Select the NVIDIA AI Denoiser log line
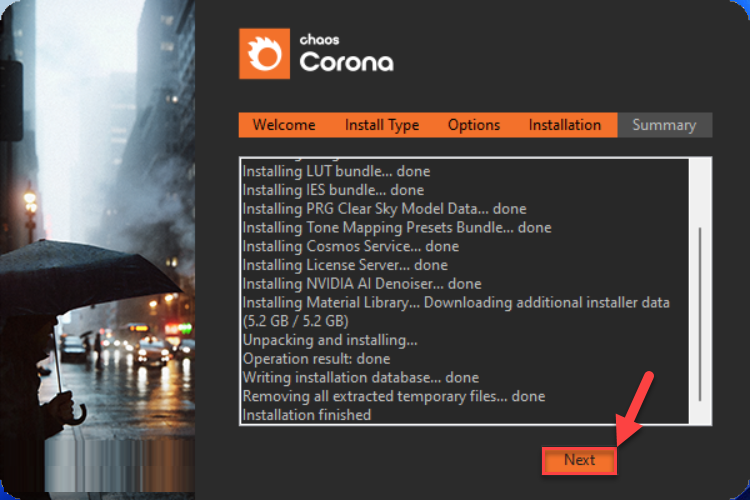 click(362, 284)
